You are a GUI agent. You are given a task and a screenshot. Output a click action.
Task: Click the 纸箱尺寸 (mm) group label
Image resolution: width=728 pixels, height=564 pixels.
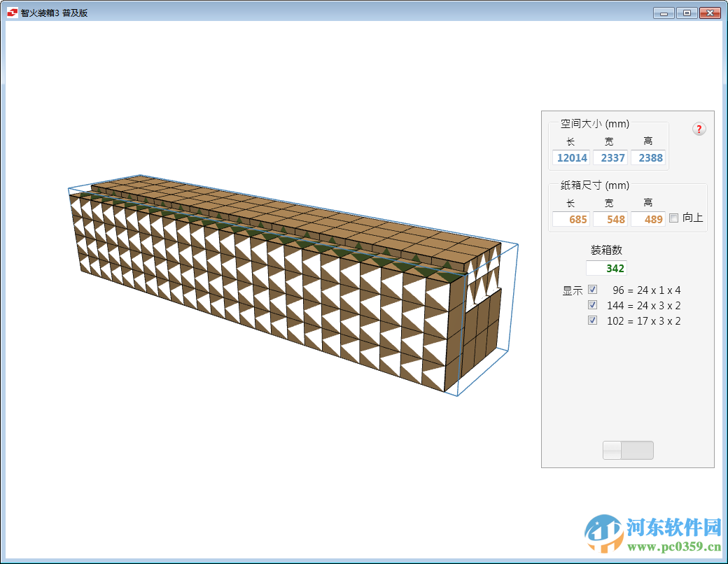point(595,185)
